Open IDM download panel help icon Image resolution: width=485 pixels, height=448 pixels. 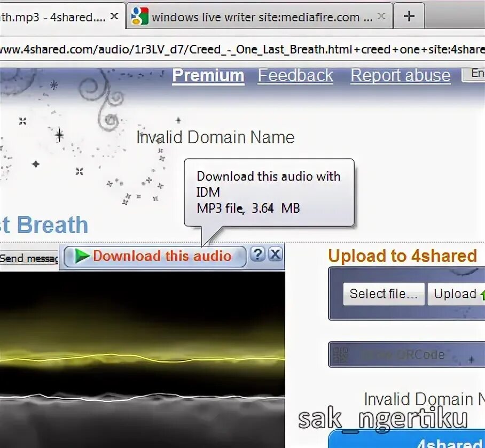(x=257, y=254)
